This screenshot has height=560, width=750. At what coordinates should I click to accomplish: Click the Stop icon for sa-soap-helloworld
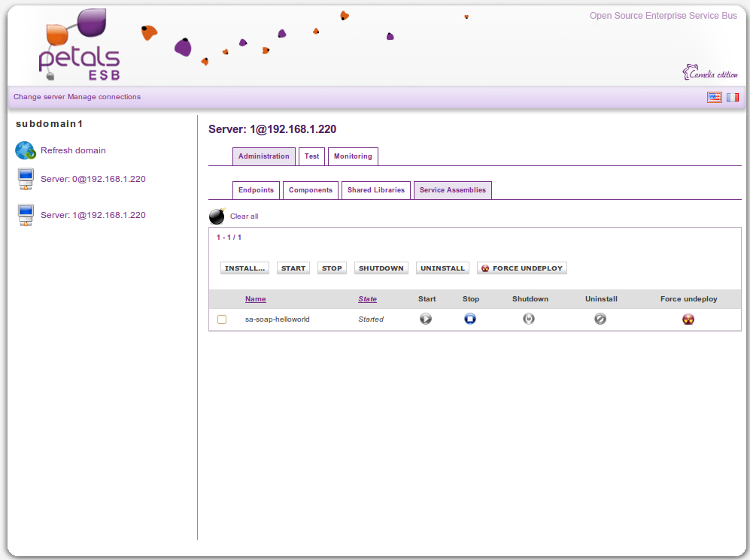tap(470, 319)
